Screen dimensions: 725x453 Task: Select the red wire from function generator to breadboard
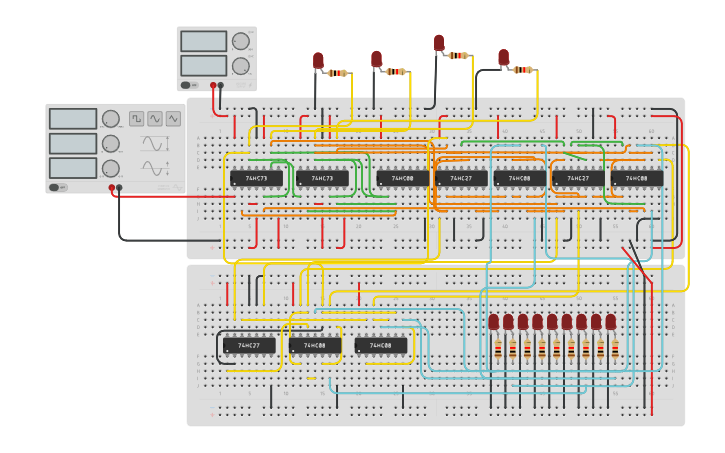click(x=173, y=196)
